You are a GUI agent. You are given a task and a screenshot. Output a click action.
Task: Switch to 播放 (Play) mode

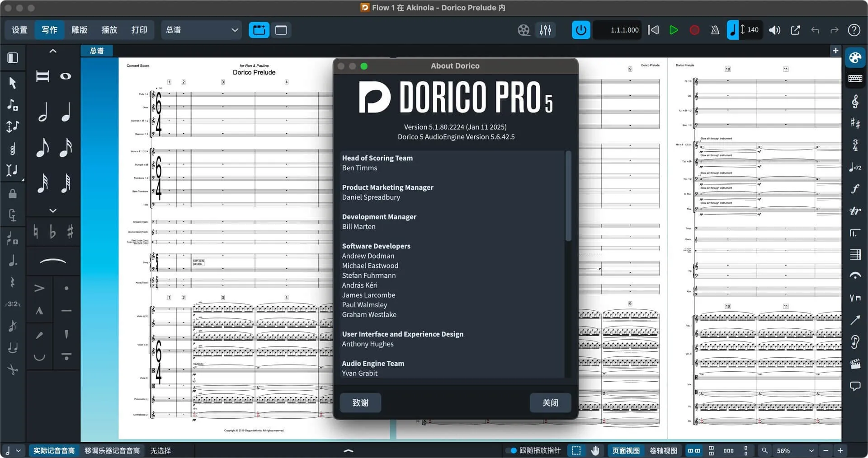109,30
